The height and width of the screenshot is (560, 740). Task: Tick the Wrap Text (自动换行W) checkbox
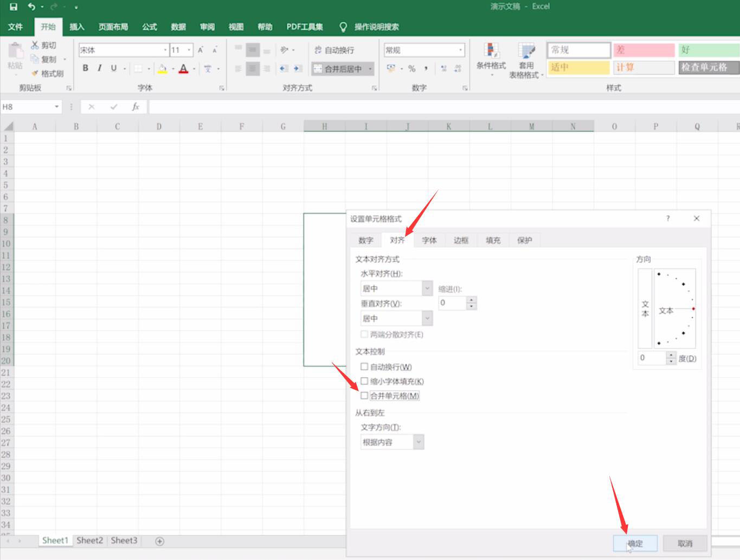[364, 366]
